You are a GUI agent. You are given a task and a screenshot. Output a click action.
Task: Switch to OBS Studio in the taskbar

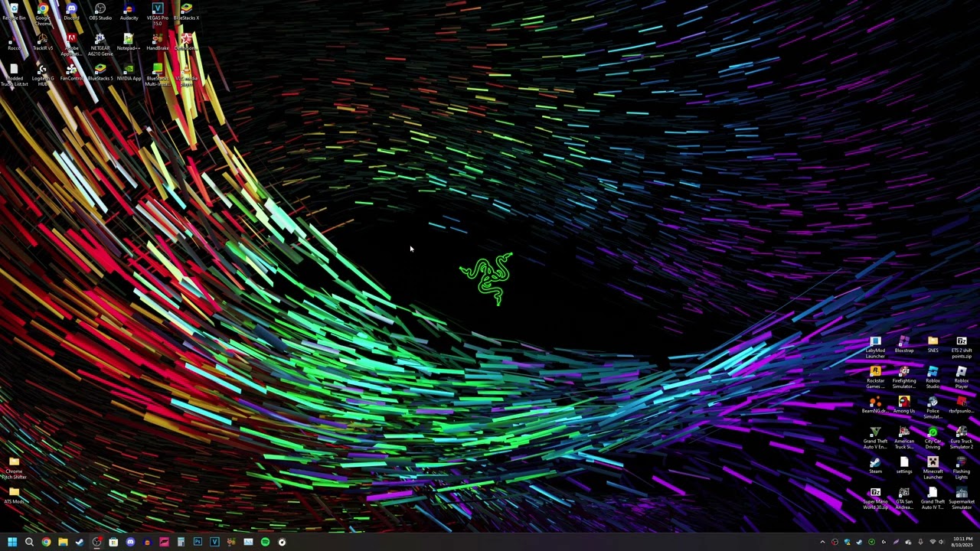click(96, 542)
